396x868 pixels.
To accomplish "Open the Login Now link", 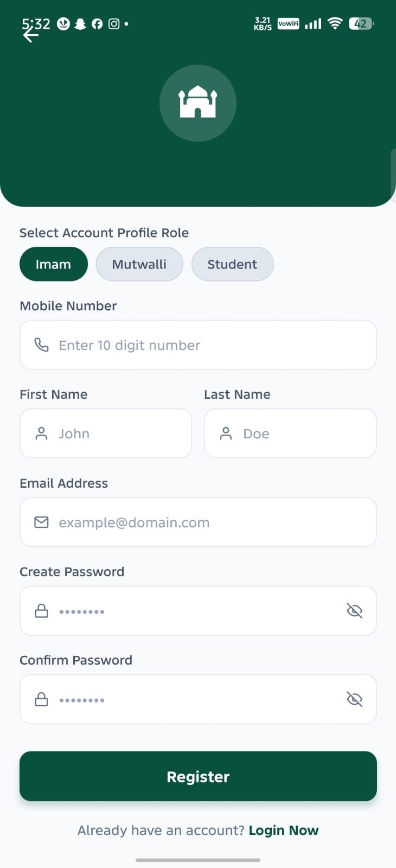I will 284,831.
